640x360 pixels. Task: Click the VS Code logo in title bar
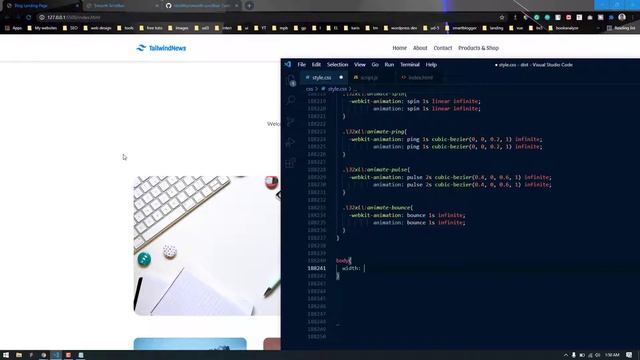pos(288,64)
